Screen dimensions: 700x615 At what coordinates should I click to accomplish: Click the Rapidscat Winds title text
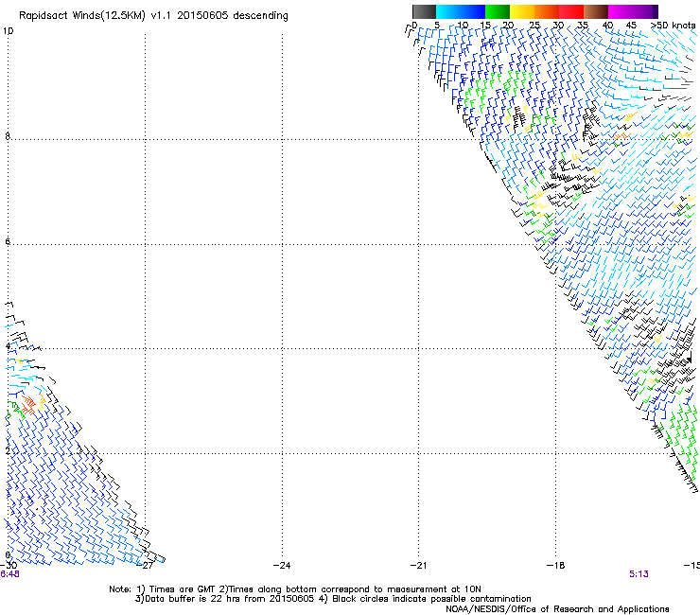[153, 16]
